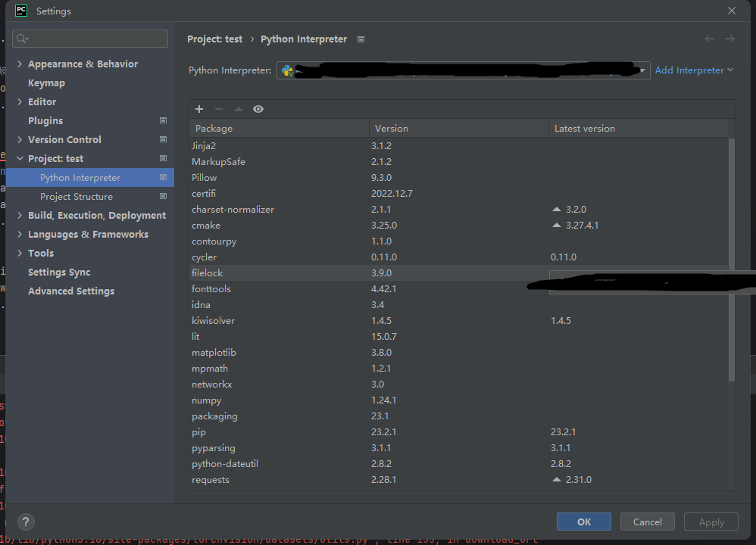Click the help question mark button
This screenshot has height=545, width=756.
[26, 522]
